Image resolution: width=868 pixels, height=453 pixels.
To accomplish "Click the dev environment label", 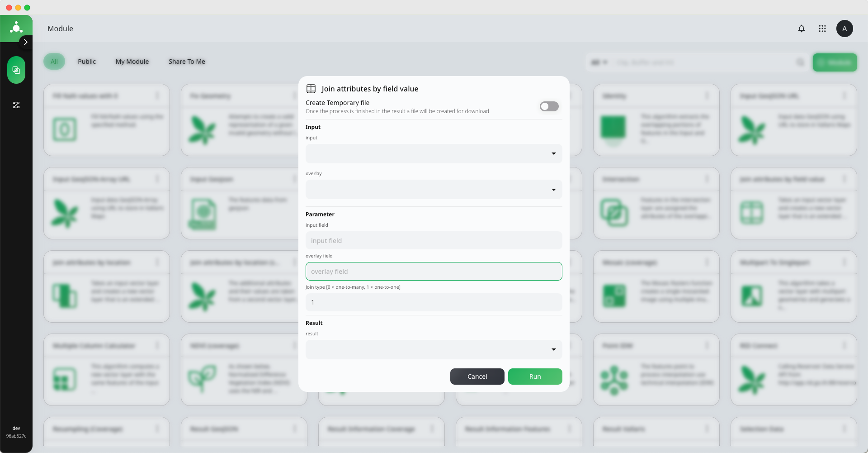I will (x=16, y=428).
